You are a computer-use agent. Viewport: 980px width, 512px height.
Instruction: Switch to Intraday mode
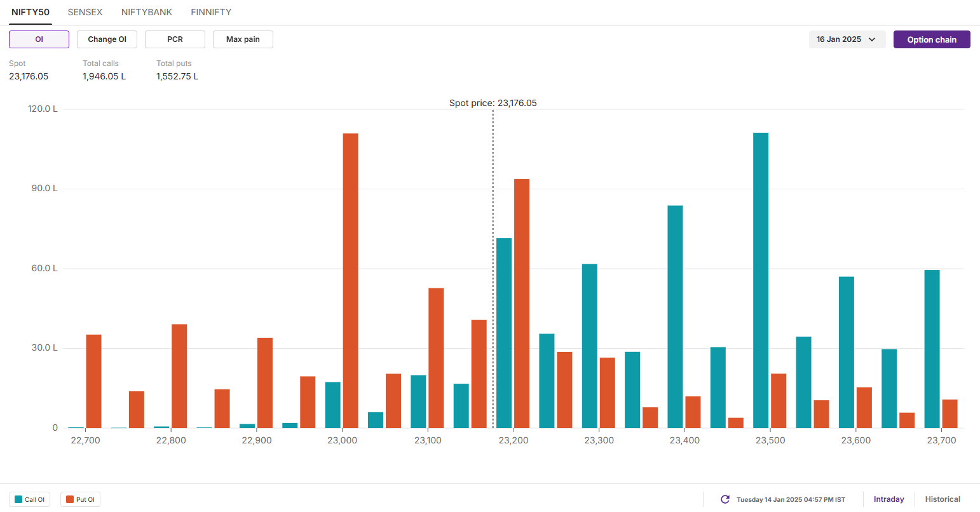click(x=888, y=499)
